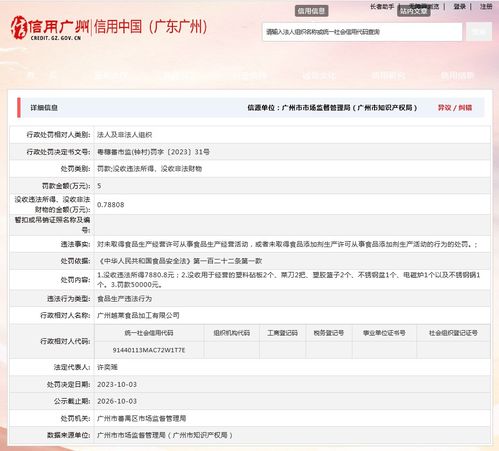Click the 工商登记码 column header
The image size is (499, 451).
point(282,333)
